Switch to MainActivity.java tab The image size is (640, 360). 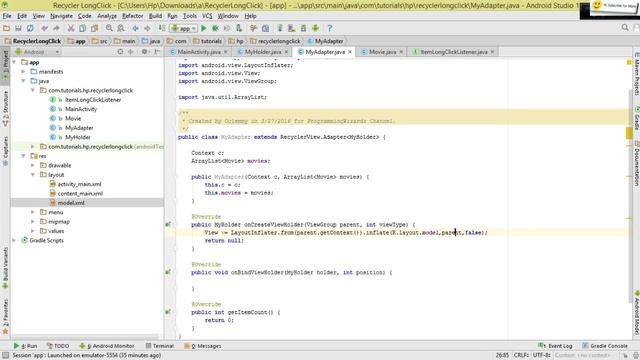point(199,52)
